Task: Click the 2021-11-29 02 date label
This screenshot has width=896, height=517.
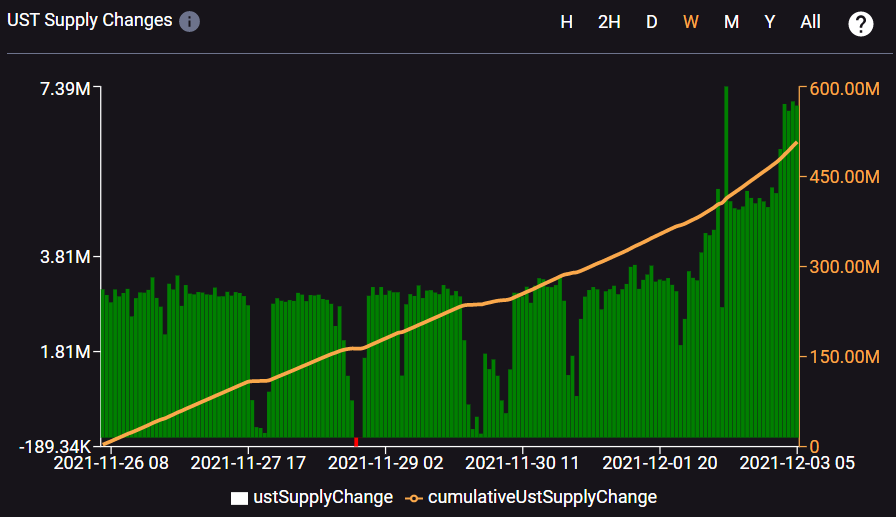Action: click(386, 463)
